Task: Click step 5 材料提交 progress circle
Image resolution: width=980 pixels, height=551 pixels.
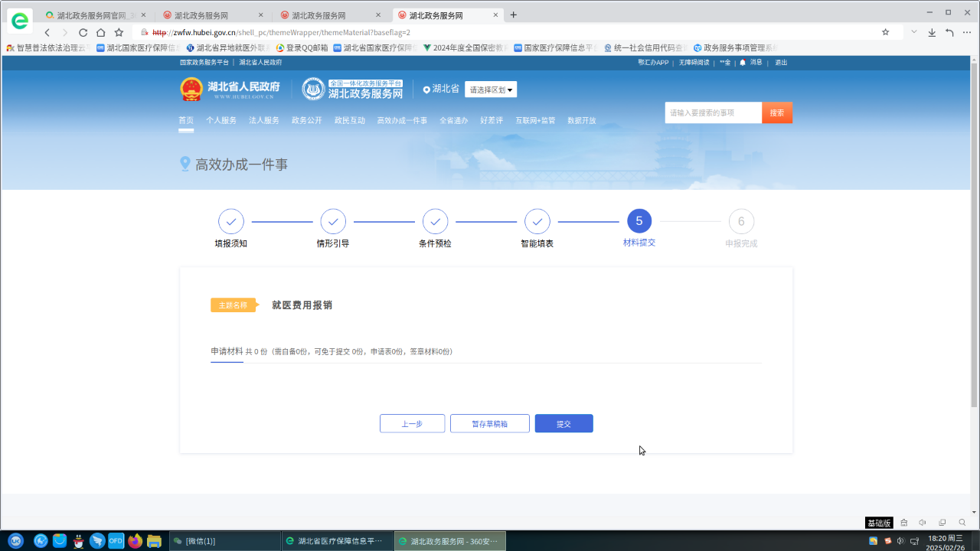Action: (639, 222)
